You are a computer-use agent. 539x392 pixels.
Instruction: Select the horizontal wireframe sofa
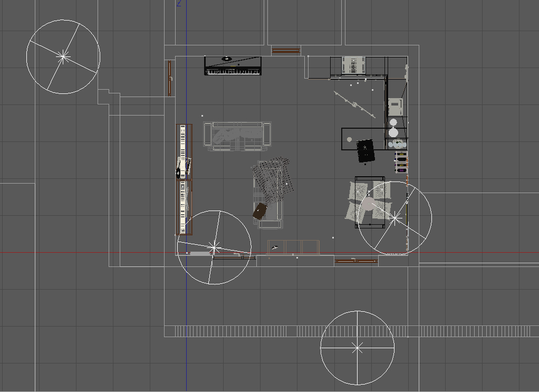pos(237,136)
